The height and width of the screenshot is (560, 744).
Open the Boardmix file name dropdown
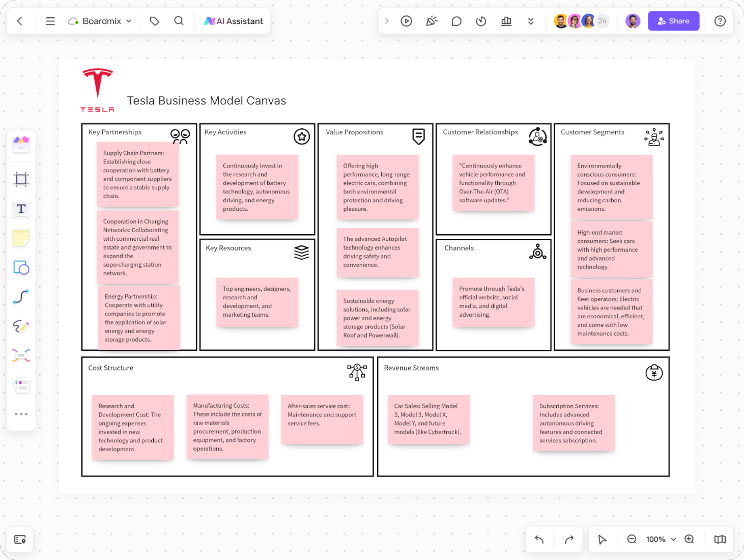[100, 21]
